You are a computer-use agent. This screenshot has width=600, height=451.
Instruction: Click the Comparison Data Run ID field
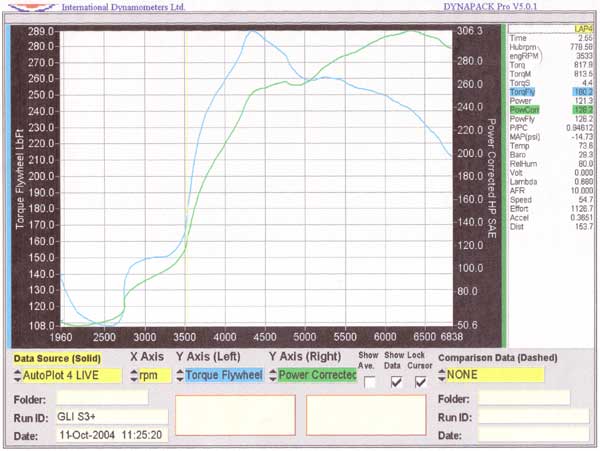point(534,416)
